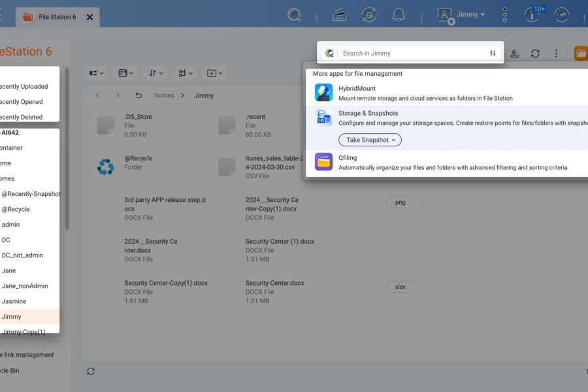The image size is (588, 392).
Task: Open the sort order dropdown
Action: [155, 73]
